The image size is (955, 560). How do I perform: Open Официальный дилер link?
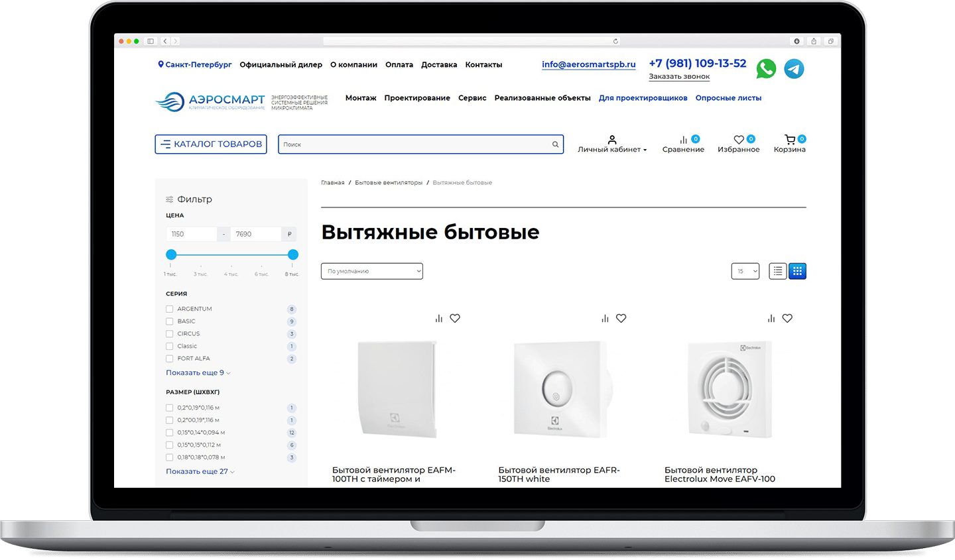pyautogui.click(x=281, y=65)
